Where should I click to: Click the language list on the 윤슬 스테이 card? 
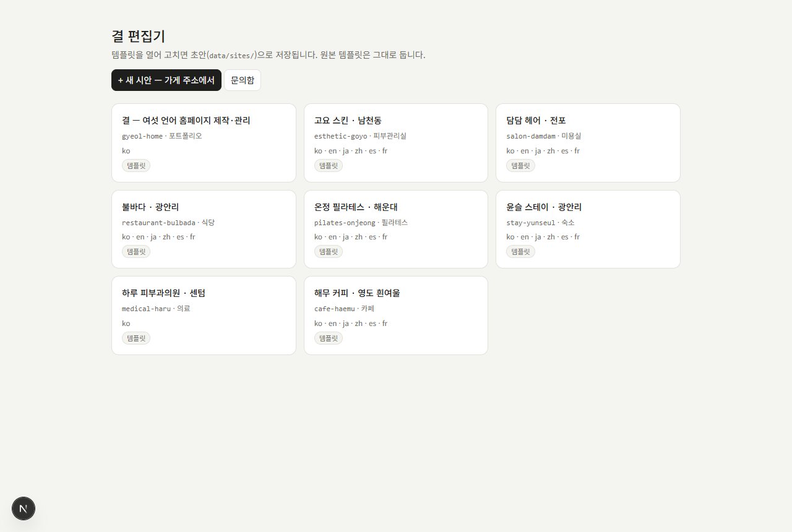543,237
